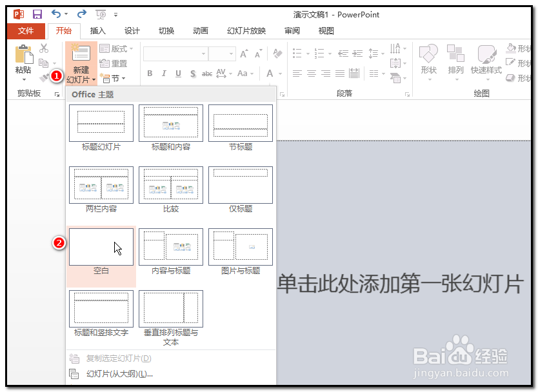This screenshot has height=392, width=538.
Task: Select the 标题幻灯片 layout thumbnail
Action: point(101,123)
